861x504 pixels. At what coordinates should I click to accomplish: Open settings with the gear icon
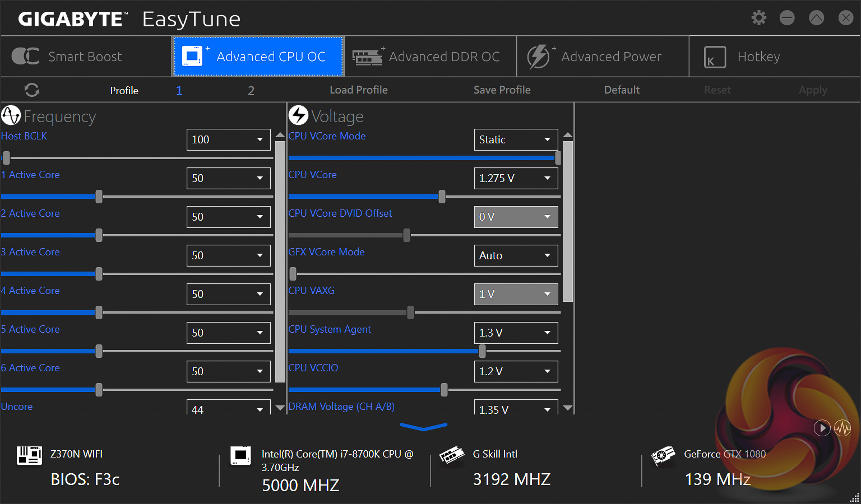point(758,18)
